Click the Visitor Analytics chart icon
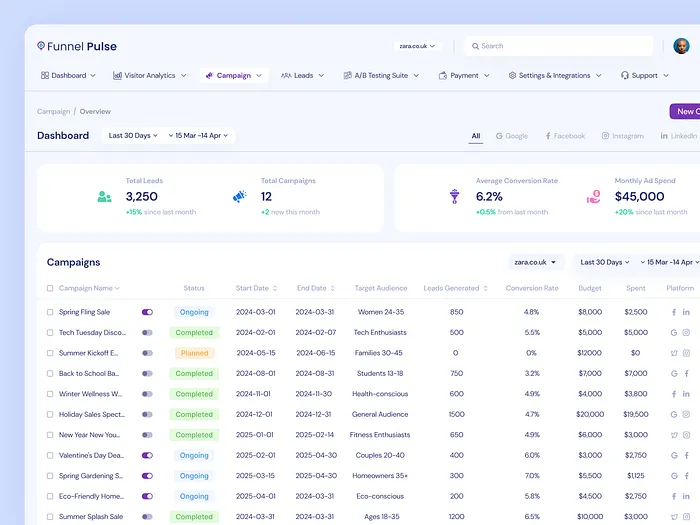 pyautogui.click(x=117, y=75)
